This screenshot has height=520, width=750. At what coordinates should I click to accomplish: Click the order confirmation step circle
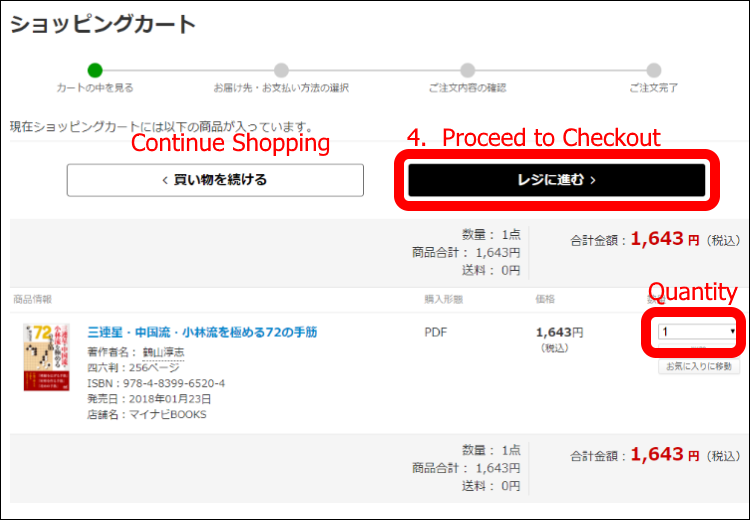coord(467,70)
